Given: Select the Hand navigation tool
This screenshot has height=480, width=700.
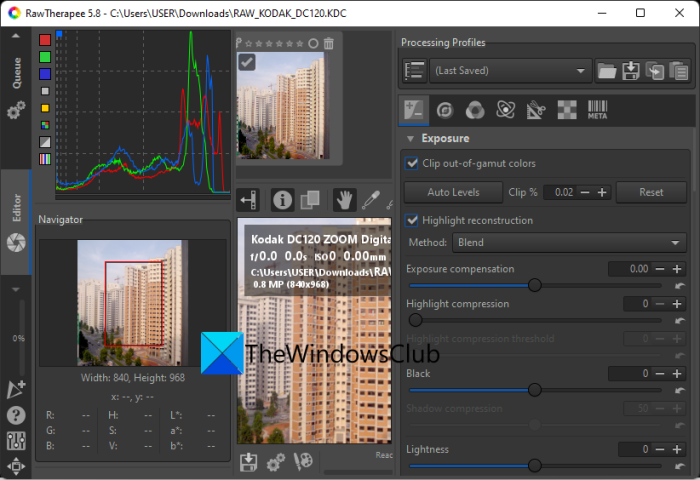Looking at the screenshot, I should [x=344, y=200].
